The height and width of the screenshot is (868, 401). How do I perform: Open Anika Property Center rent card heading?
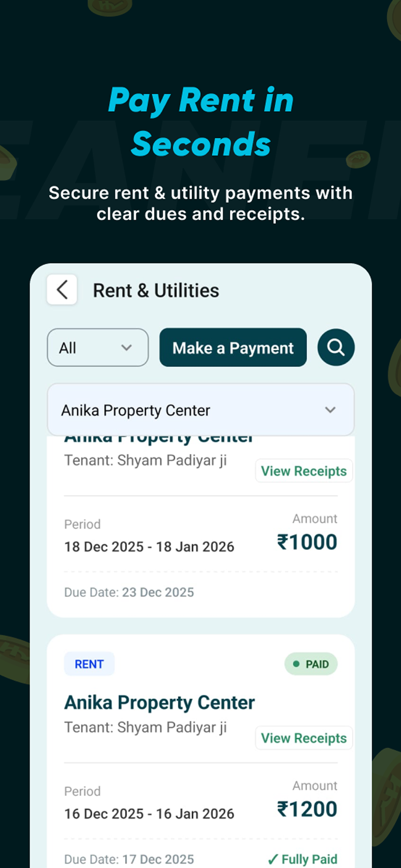(x=159, y=702)
